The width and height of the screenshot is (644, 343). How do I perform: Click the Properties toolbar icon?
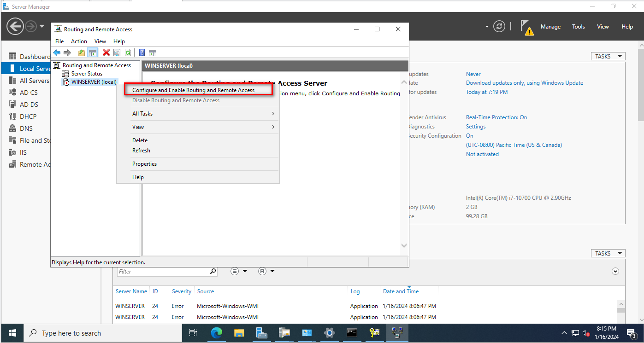tap(117, 52)
